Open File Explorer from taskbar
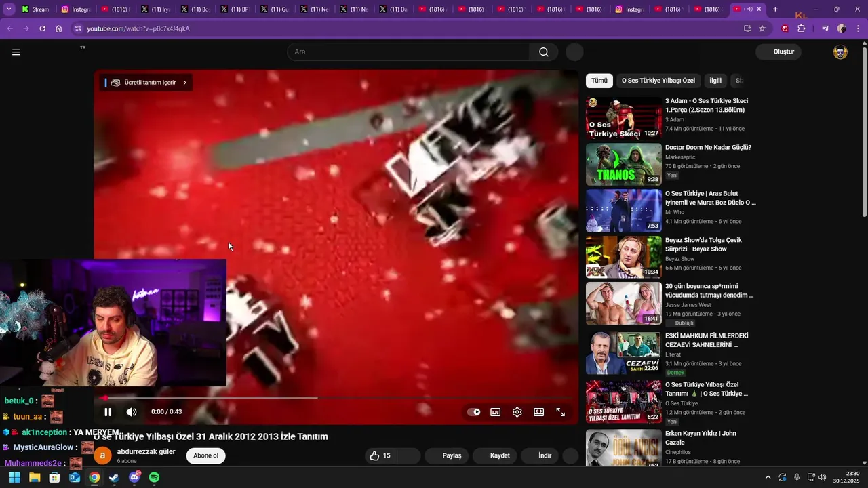 (x=35, y=477)
